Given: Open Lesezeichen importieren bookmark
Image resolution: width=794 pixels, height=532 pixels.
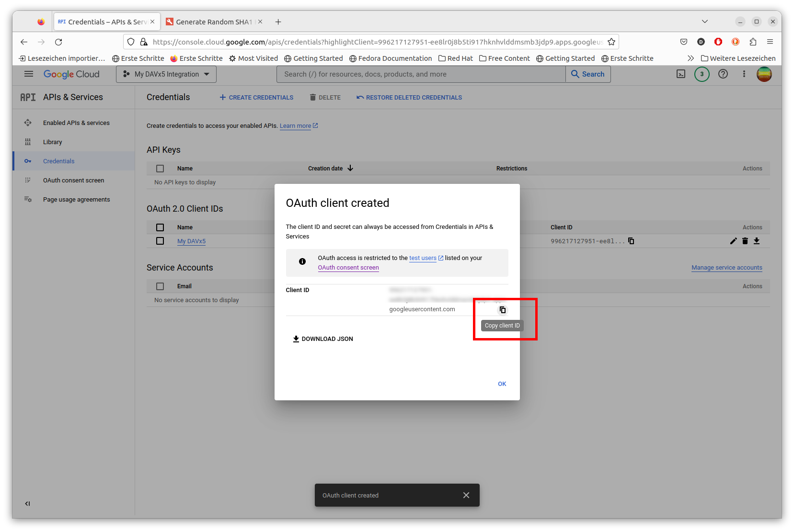Looking at the screenshot, I should tap(62, 58).
